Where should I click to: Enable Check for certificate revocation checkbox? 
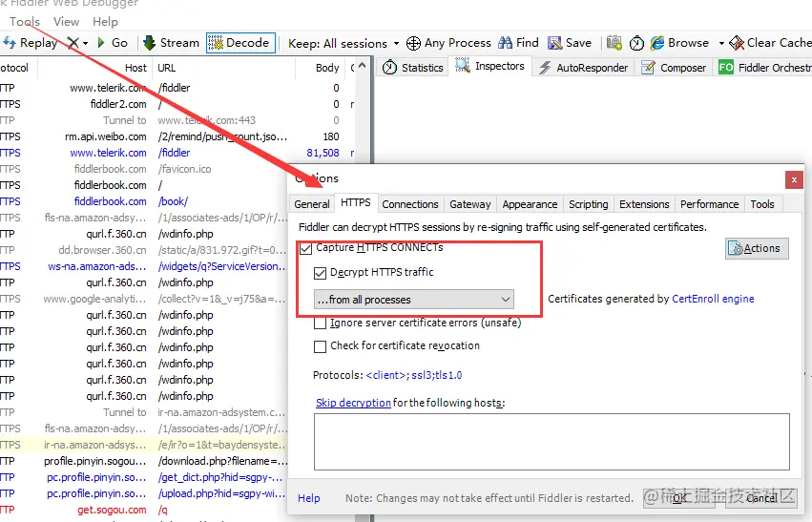point(320,346)
